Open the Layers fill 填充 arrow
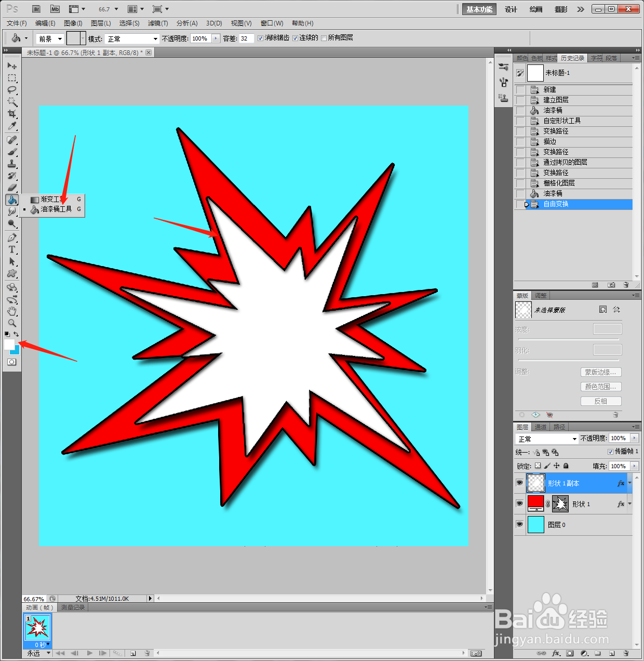 [634, 466]
